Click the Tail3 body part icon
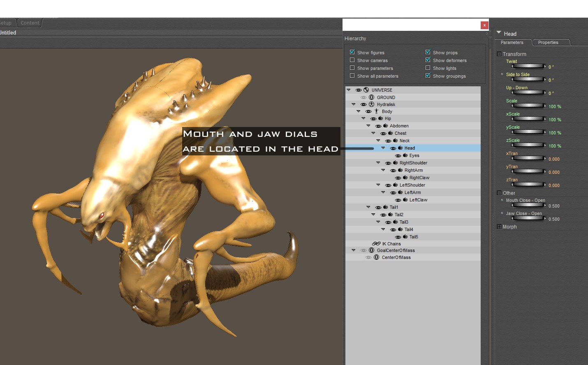588x365 pixels. 396,222
